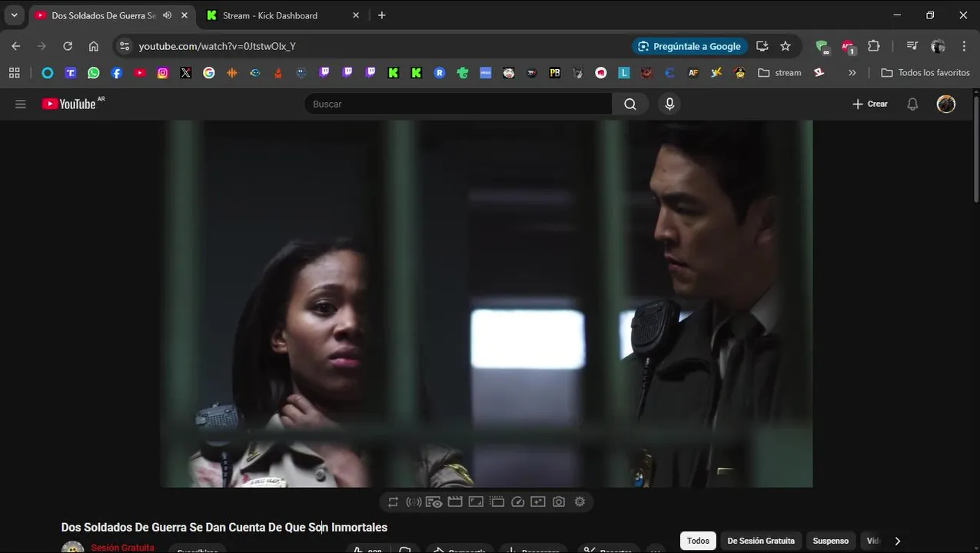
Task: Open the media controls icon in toolbar
Action: 912,46
